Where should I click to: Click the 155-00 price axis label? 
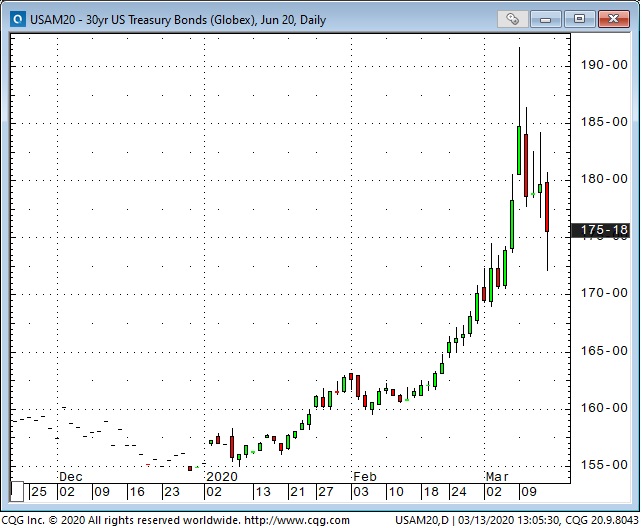pos(604,465)
